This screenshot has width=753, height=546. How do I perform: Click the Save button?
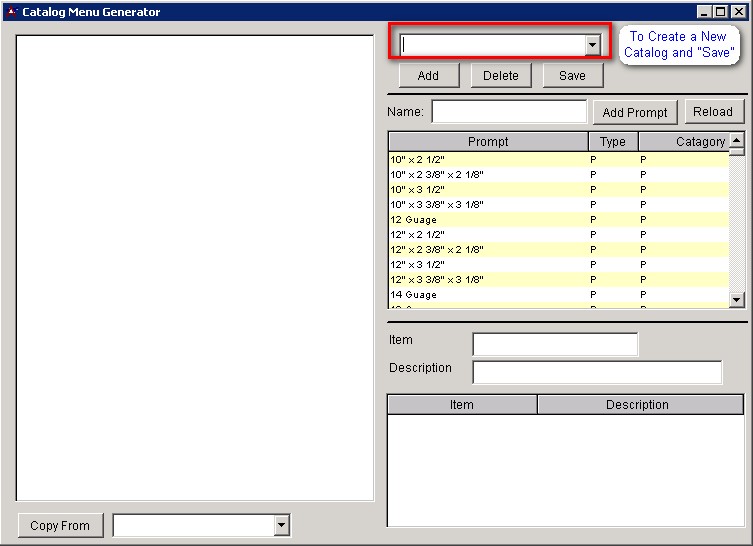click(x=572, y=76)
